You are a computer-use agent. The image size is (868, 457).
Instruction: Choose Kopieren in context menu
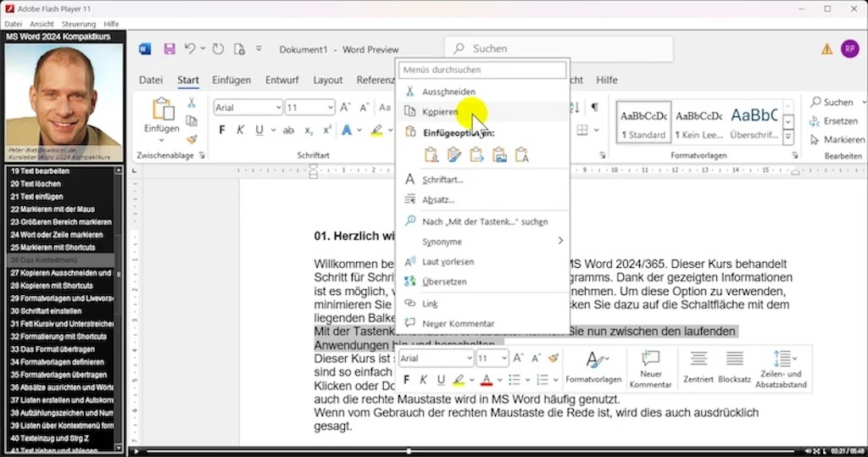(x=484, y=111)
